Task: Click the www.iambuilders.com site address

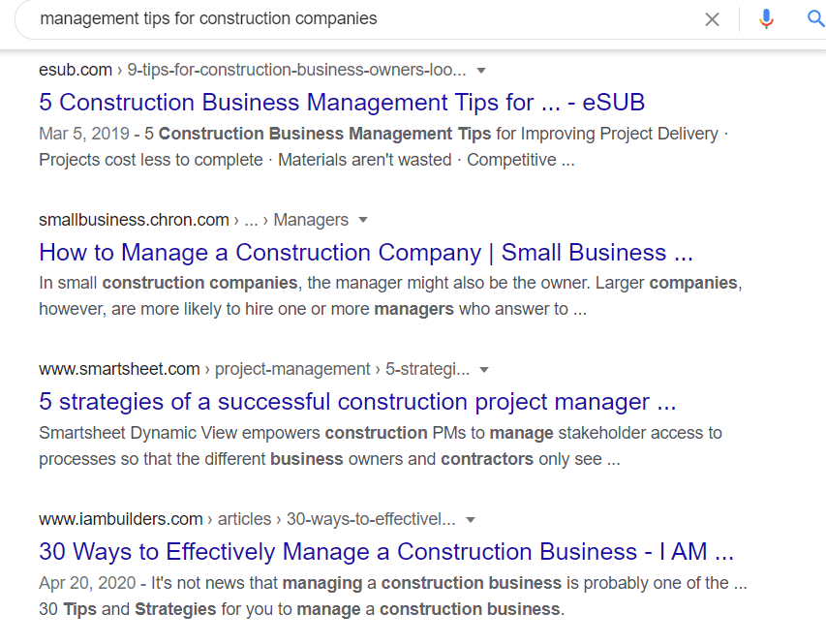Action: coord(121,519)
